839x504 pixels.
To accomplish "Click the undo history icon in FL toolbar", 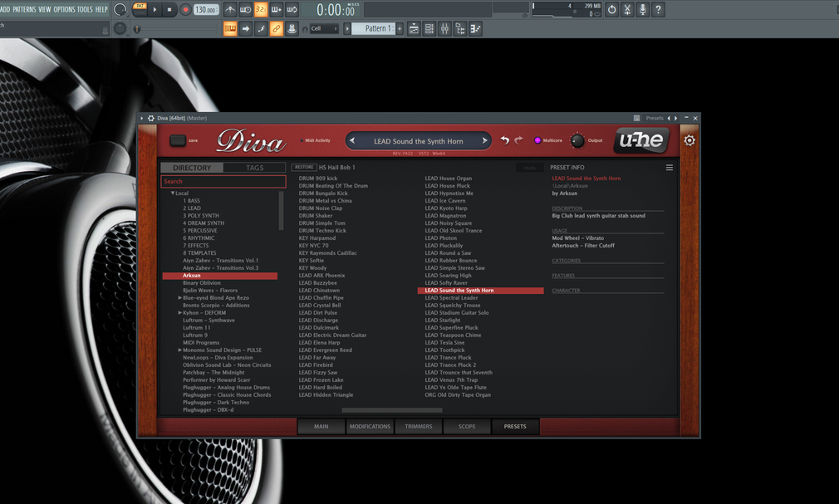I will pos(612,9).
